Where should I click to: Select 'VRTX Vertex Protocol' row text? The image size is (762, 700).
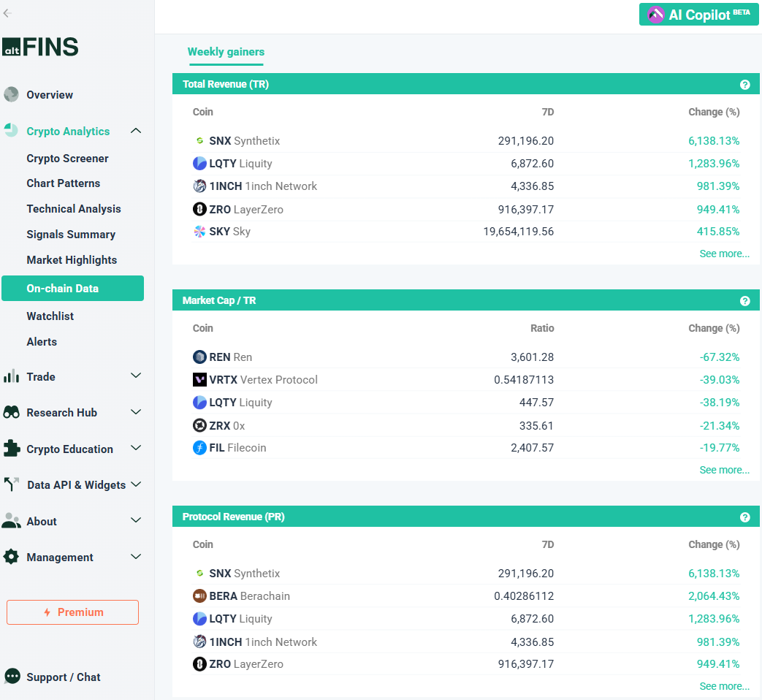tap(264, 380)
